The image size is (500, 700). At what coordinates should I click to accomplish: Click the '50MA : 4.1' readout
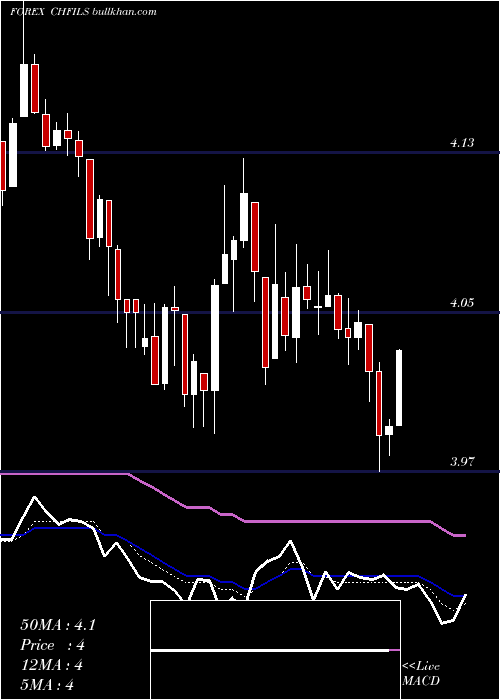[x=58, y=625]
